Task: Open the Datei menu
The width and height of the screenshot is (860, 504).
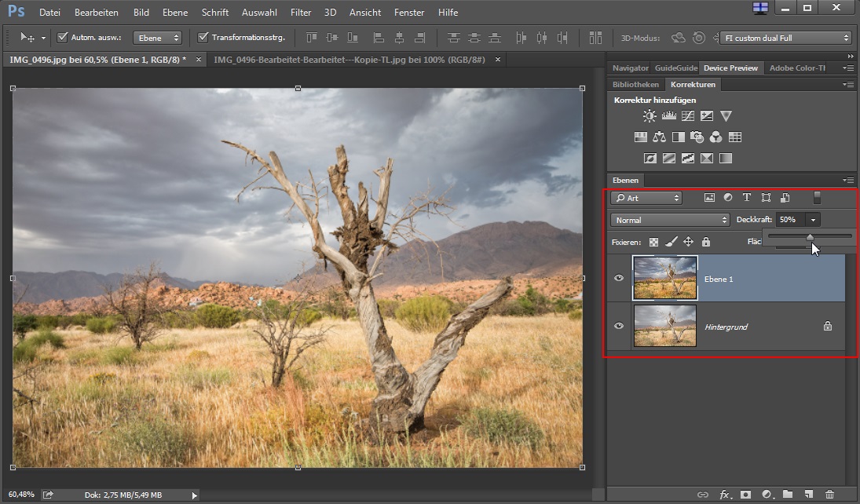Action: point(50,12)
